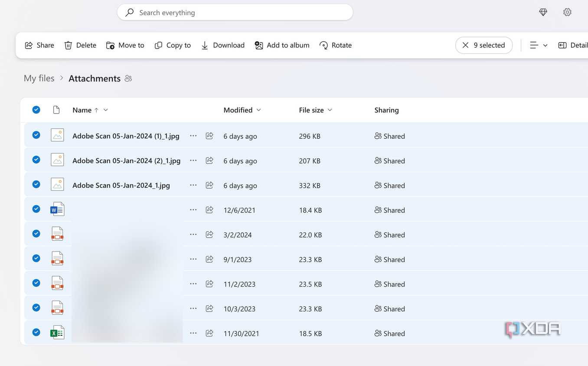This screenshot has height=366, width=588.
Task: Uncheck the file dated 11/2/2023
Action: (36, 283)
